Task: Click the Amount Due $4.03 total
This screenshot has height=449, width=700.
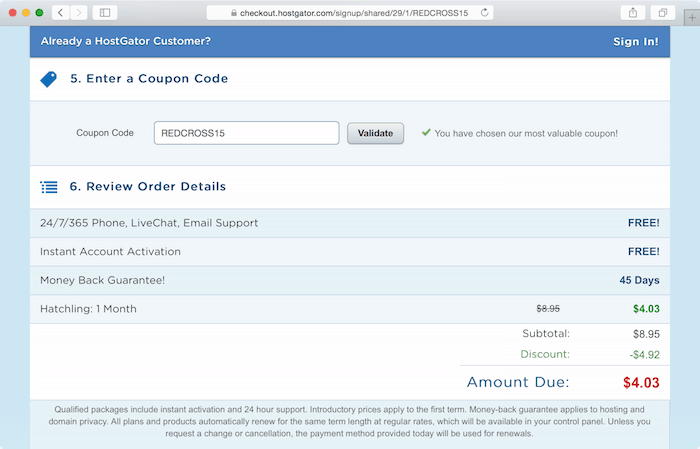Action: point(641,382)
